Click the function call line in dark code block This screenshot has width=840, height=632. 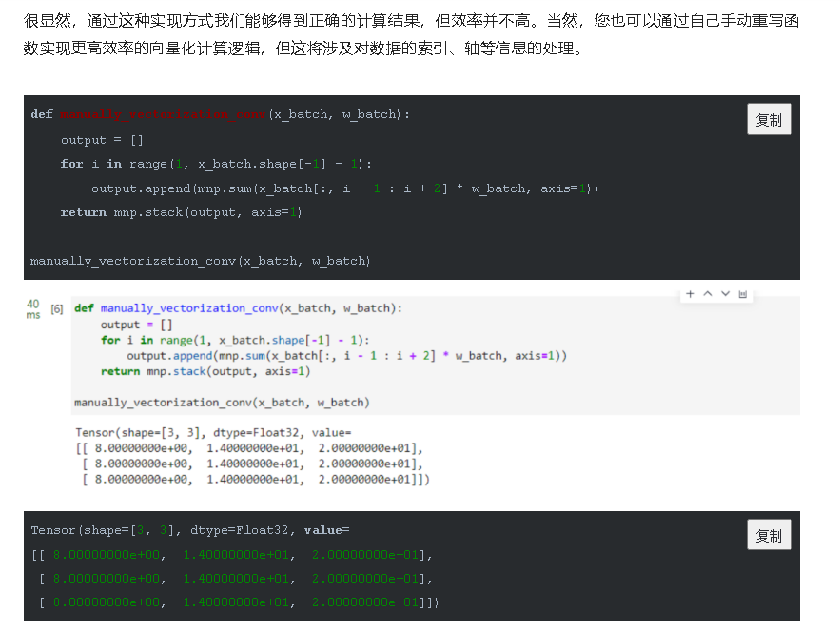click(x=200, y=261)
